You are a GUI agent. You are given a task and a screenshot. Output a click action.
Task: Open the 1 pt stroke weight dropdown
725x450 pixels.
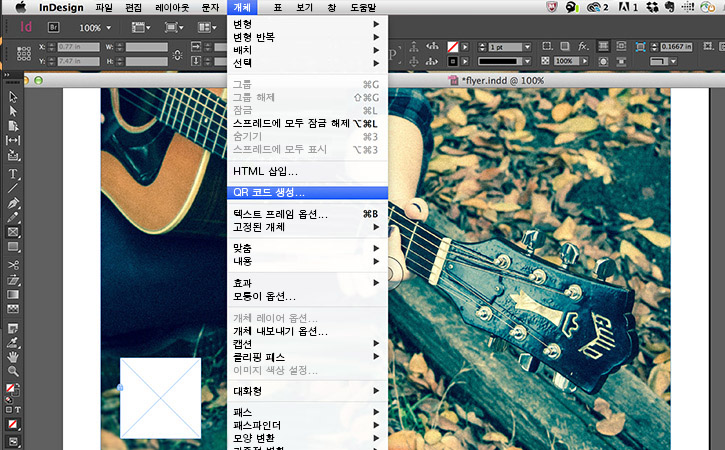pos(527,47)
